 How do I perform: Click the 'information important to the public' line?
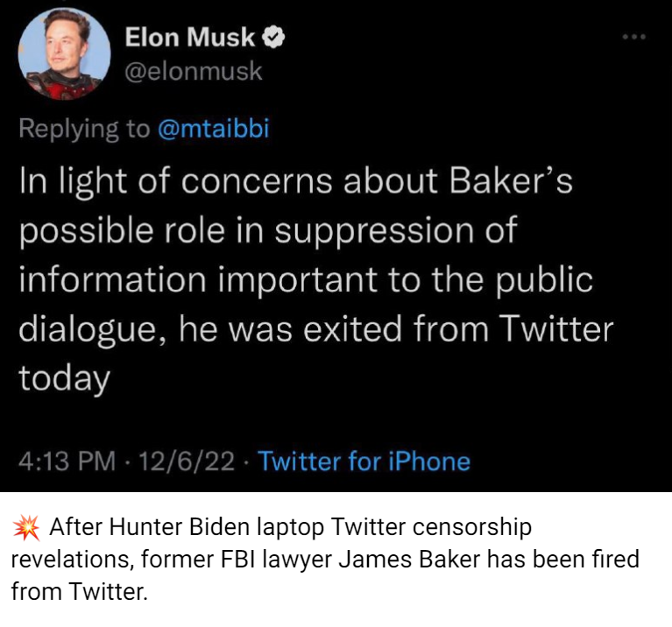306,280
